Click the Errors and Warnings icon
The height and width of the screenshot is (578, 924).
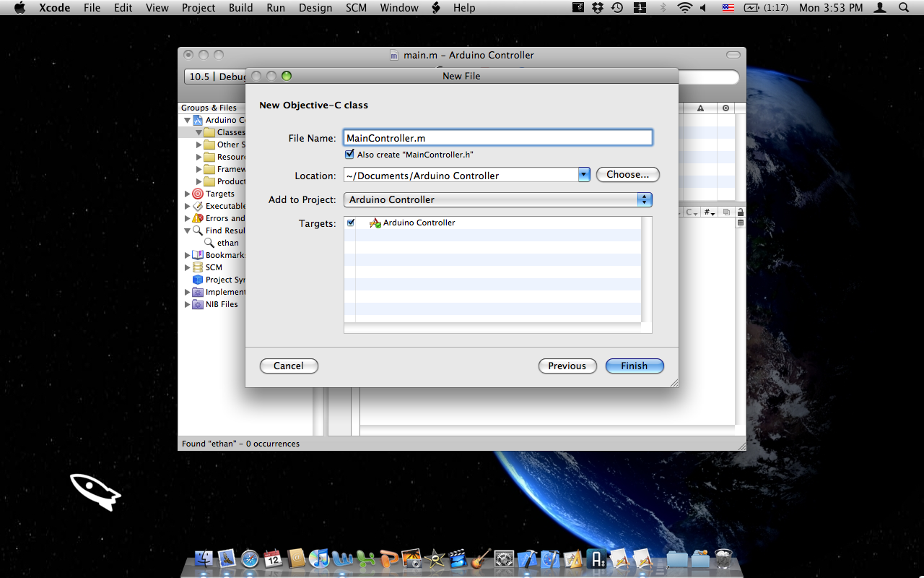coord(197,218)
